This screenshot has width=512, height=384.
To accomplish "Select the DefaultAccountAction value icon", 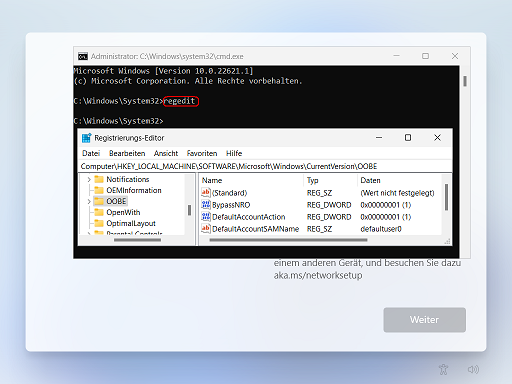I will coord(206,217).
